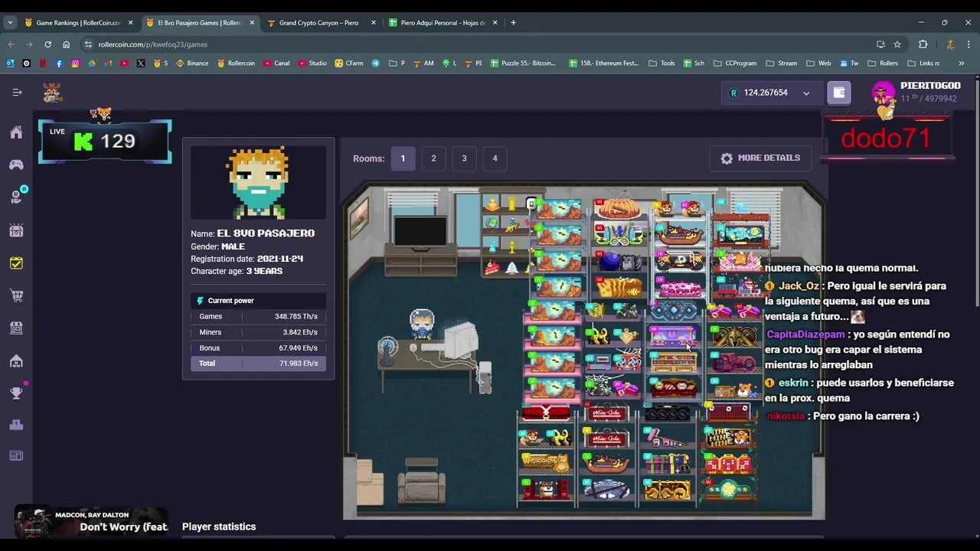Screen dimensions: 980x551
Task: Open the leaderboard podium sidebar icon
Action: [16, 425]
